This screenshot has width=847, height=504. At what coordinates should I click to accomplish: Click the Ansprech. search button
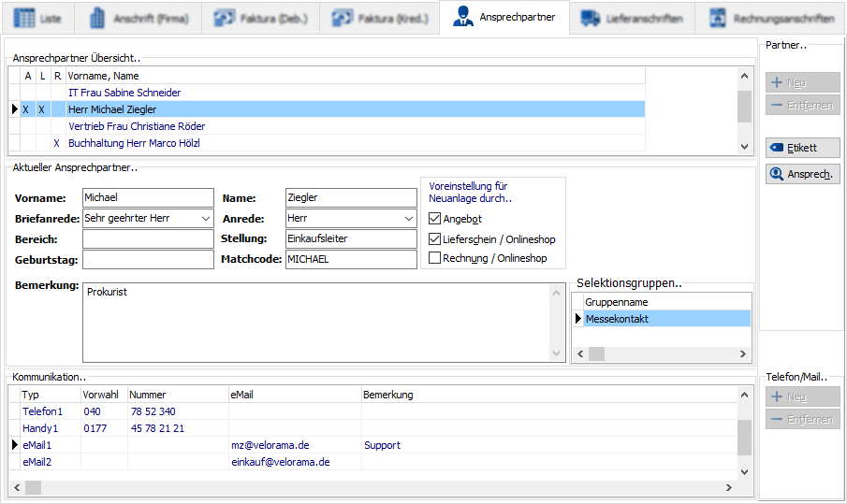tap(803, 174)
